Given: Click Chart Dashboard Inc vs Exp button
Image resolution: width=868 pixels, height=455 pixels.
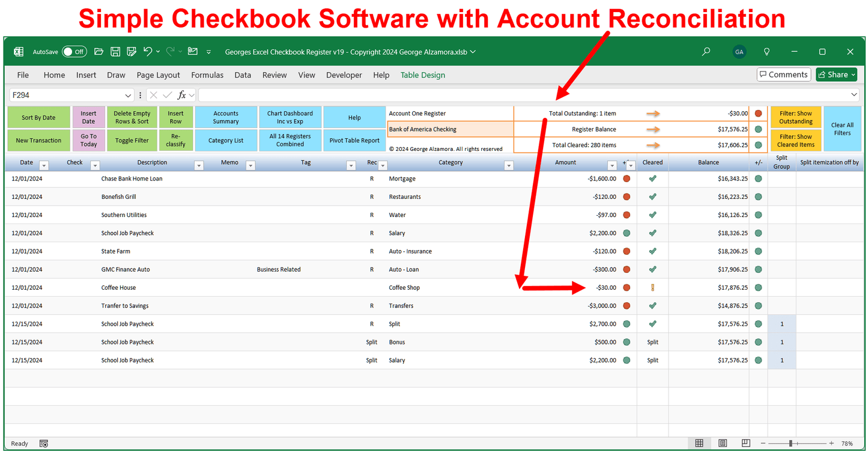Looking at the screenshot, I should pos(290,118).
